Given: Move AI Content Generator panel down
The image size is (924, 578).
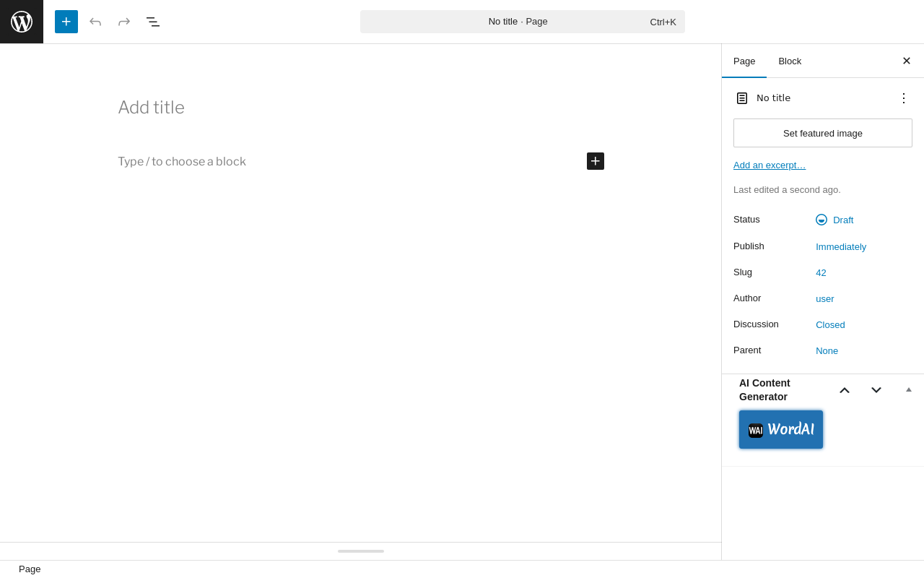Looking at the screenshot, I should (x=876, y=390).
